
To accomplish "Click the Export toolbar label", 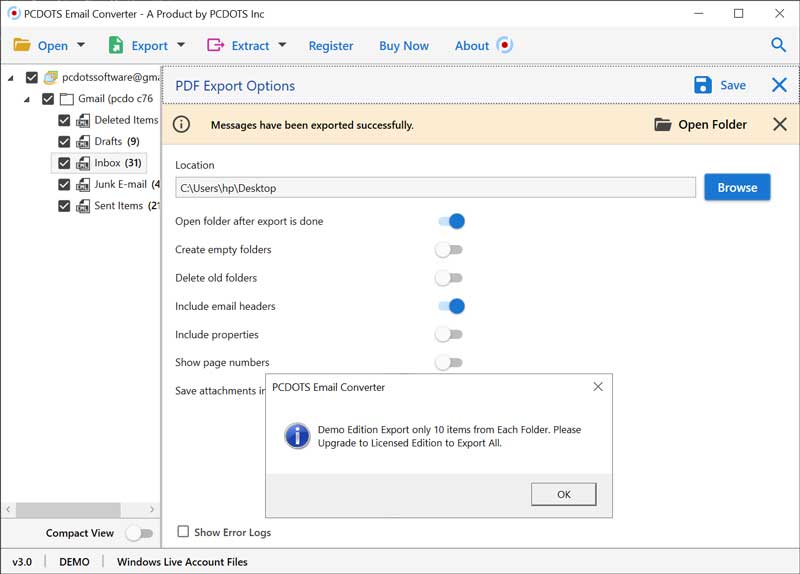I will point(149,46).
